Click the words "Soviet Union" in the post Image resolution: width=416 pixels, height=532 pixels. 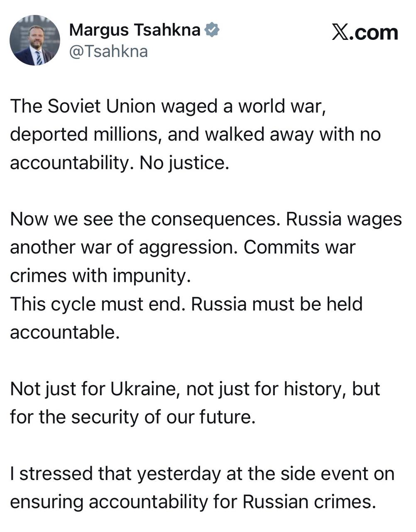coord(102,106)
